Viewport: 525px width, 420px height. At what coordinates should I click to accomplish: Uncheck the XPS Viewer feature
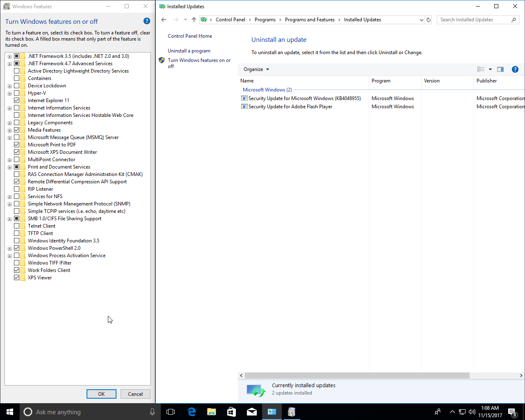17,278
